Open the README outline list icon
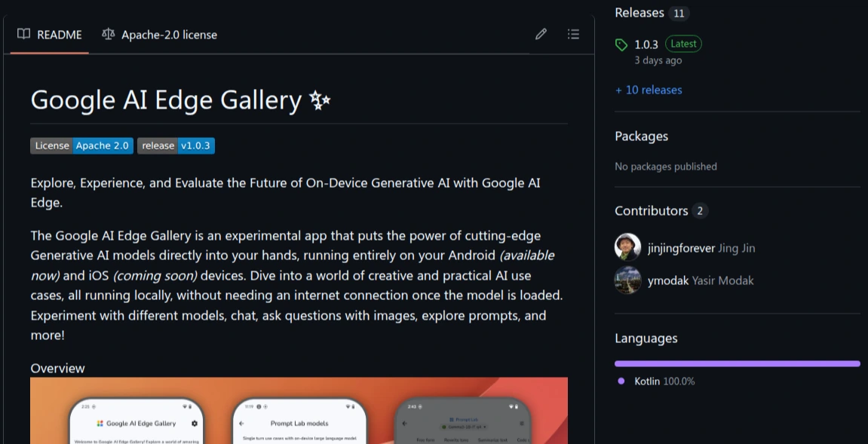 tap(573, 35)
